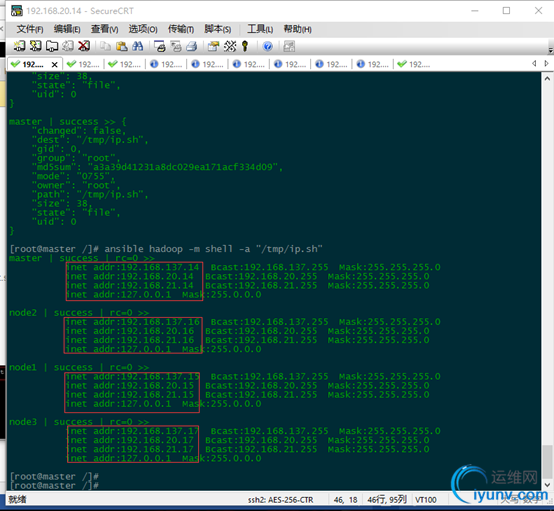Click the terminal scrollbar down arrow
Screen dimensions: 554x511
(547, 485)
